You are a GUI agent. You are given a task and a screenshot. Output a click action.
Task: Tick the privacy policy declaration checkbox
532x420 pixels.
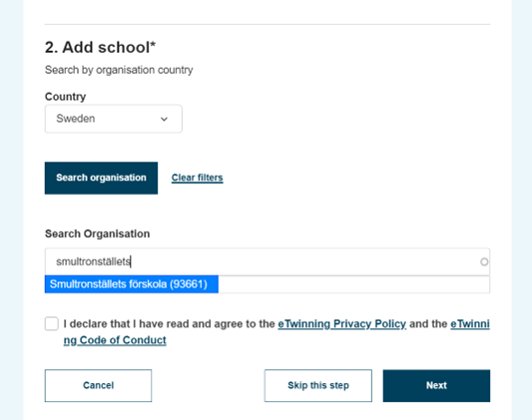(52, 323)
